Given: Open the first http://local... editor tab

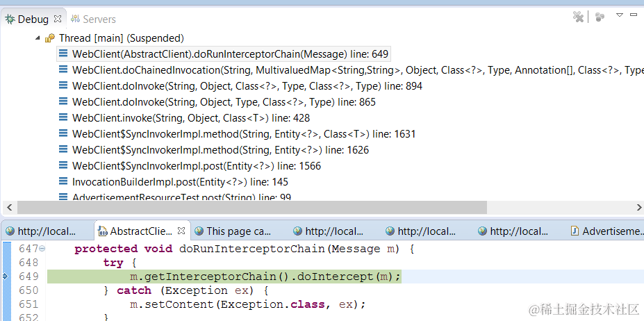Looking at the screenshot, I should coord(41,231).
